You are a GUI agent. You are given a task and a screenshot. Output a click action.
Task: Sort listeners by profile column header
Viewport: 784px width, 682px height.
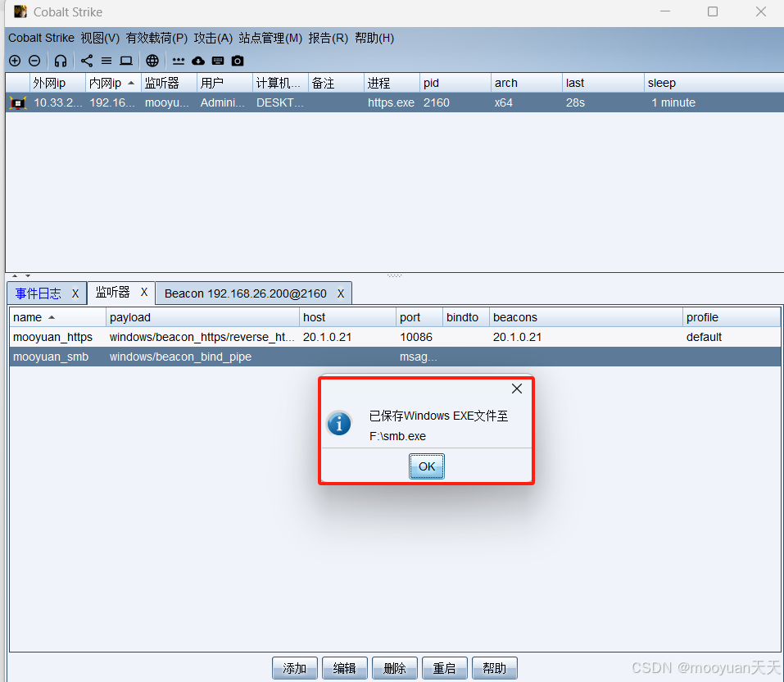732,318
